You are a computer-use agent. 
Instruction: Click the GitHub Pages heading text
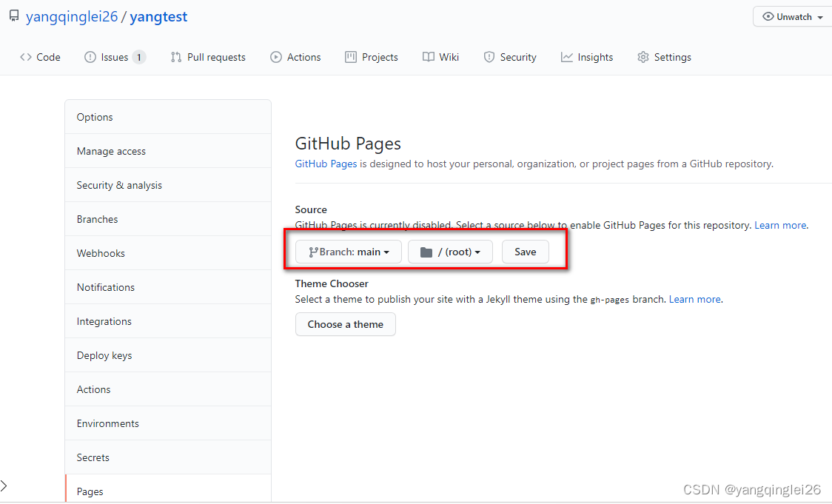coord(348,144)
